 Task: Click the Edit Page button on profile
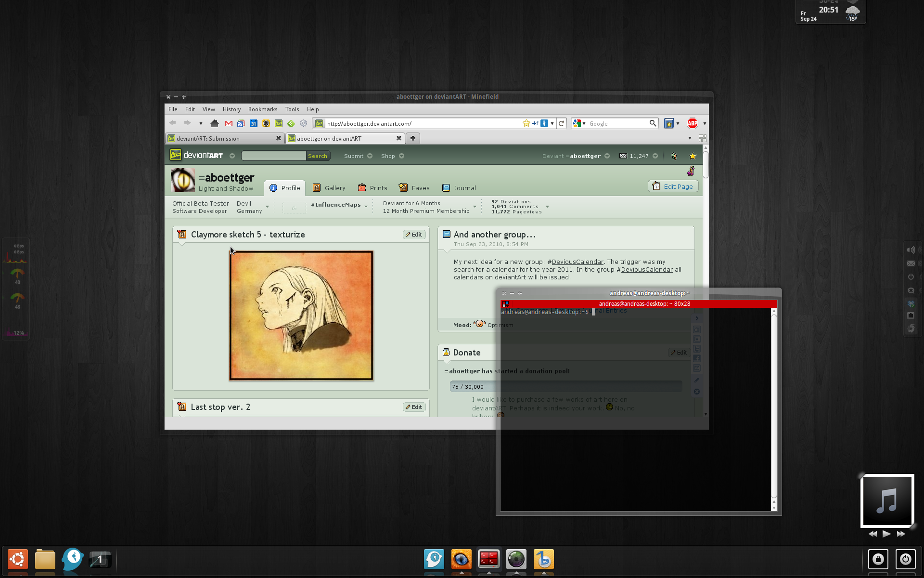tap(672, 186)
